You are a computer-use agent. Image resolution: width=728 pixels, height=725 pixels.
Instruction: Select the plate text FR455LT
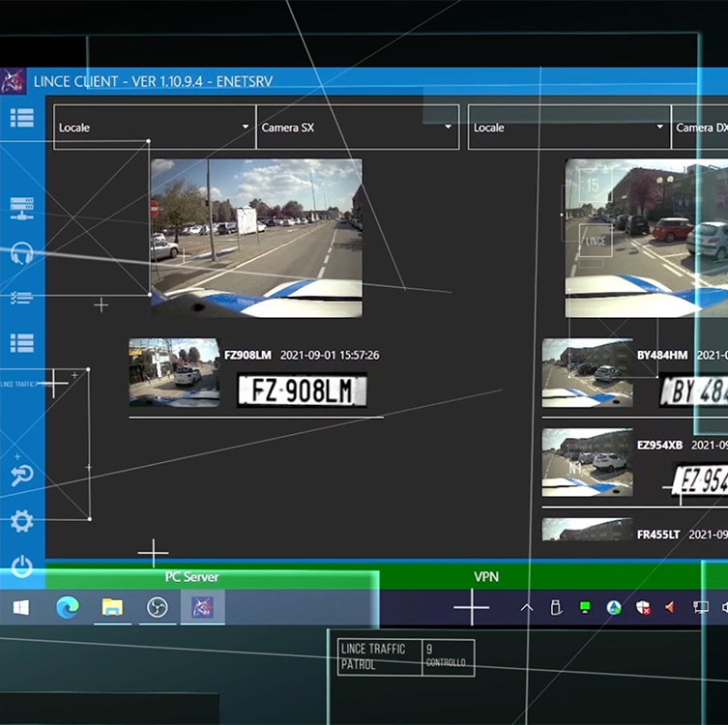pos(658,535)
